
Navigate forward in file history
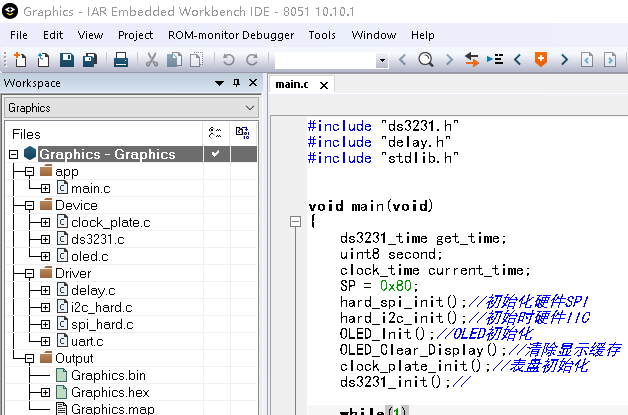tap(610, 60)
